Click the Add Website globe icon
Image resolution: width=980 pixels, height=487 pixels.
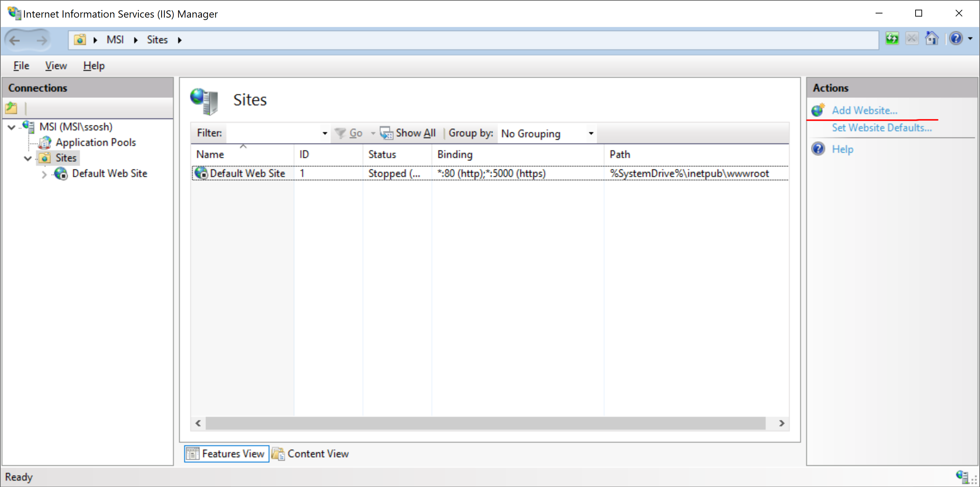coord(818,110)
